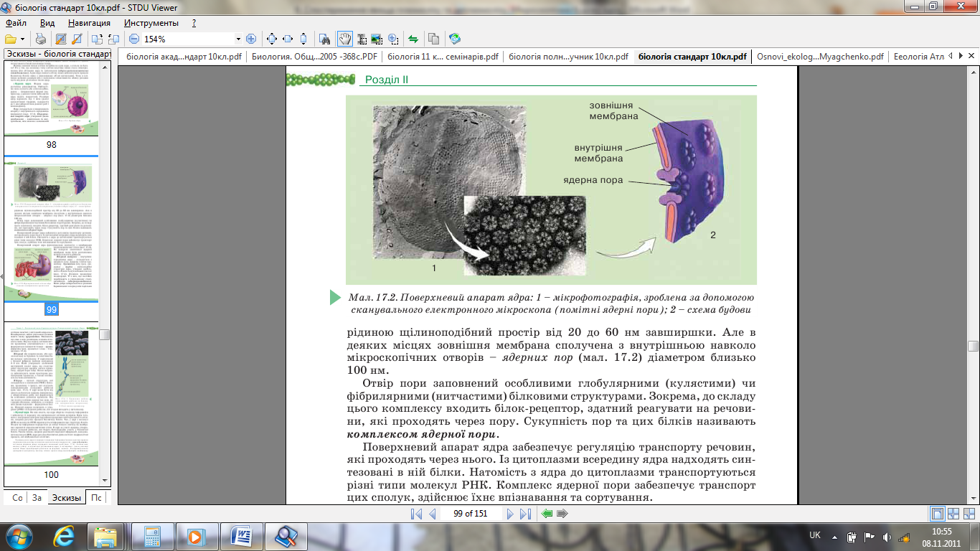Select the zoom selection tool
980x551 pixels.
[x=393, y=39]
